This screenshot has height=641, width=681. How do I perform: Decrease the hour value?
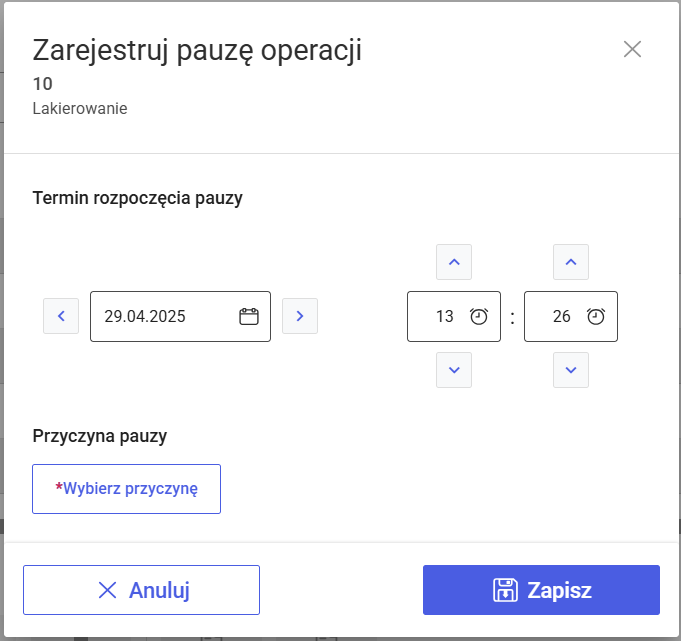tap(454, 370)
